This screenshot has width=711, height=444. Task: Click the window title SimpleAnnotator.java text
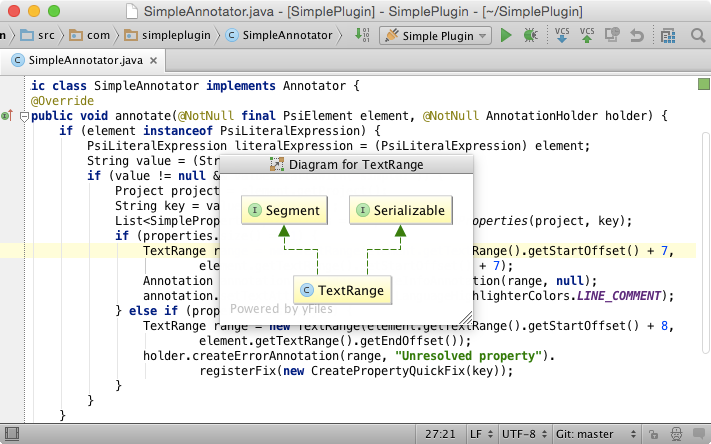209,11
